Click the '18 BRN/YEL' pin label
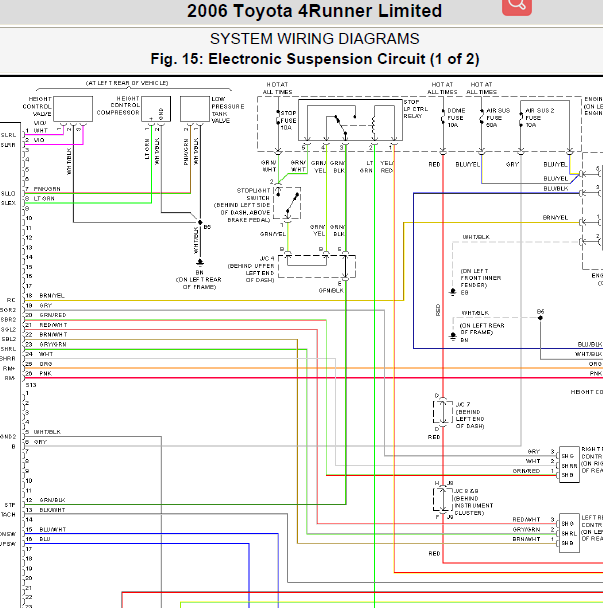The height and width of the screenshot is (608, 603). 45,295
